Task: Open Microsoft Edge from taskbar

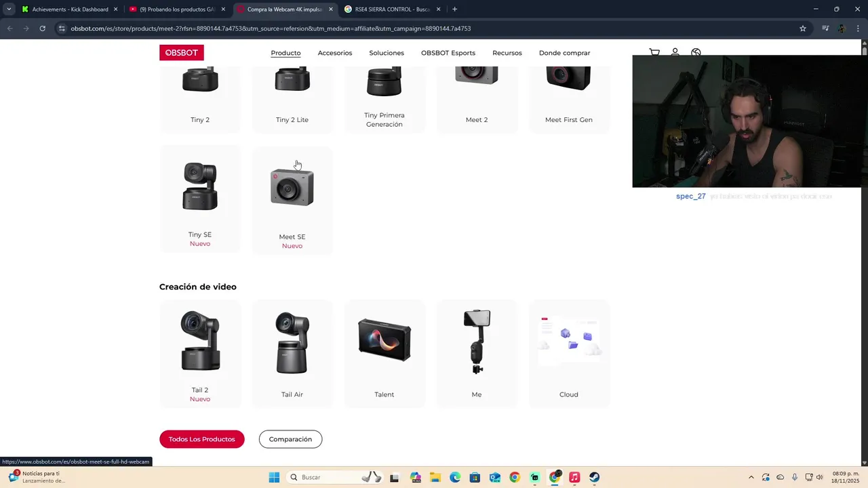Action: pyautogui.click(x=455, y=477)
